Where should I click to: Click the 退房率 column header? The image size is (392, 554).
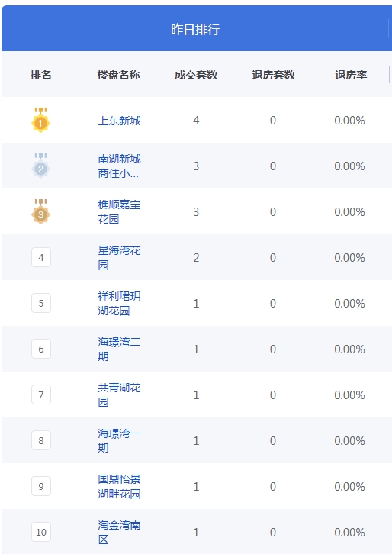(351, 75)
